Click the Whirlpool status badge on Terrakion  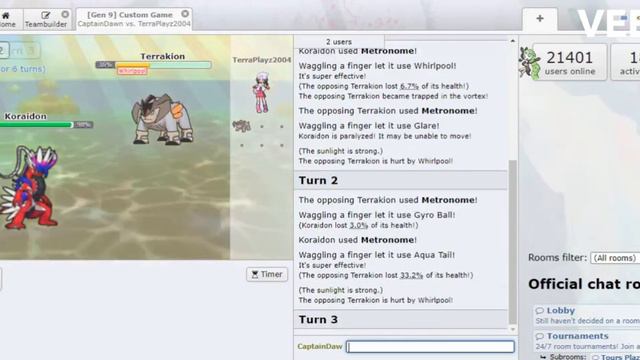point(132,71)
